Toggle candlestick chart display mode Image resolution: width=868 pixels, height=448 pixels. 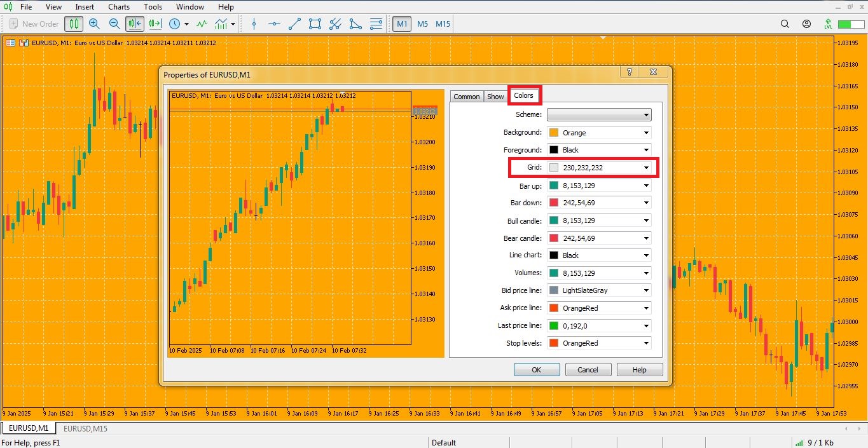point(74,24)
